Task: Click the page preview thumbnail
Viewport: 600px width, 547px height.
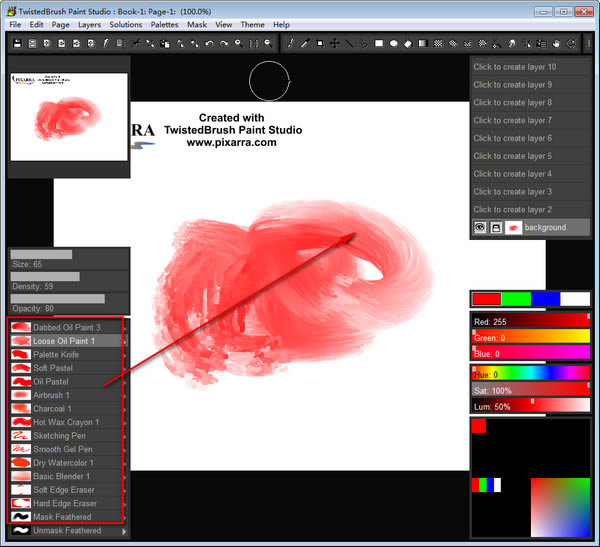Action: pos(69,118)
